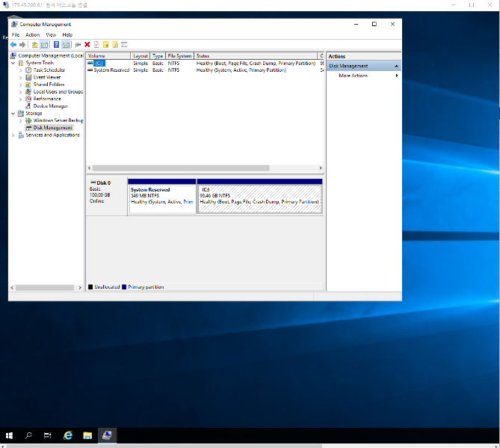
Task: Click Local Users and Groups icon
Action: [28, 91]
